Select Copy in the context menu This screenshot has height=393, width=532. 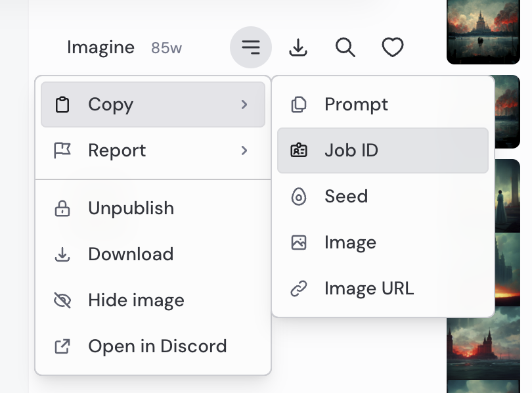[x=110, y=104]
